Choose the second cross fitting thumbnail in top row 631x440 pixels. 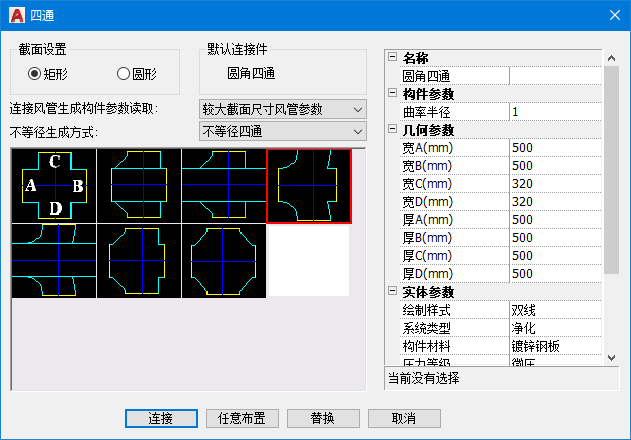(139, 185)
